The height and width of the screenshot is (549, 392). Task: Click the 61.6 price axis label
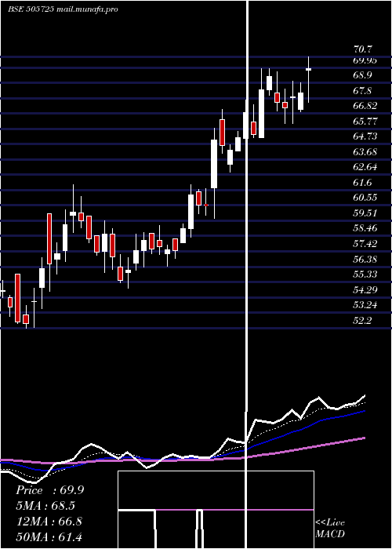coord(362,182)
